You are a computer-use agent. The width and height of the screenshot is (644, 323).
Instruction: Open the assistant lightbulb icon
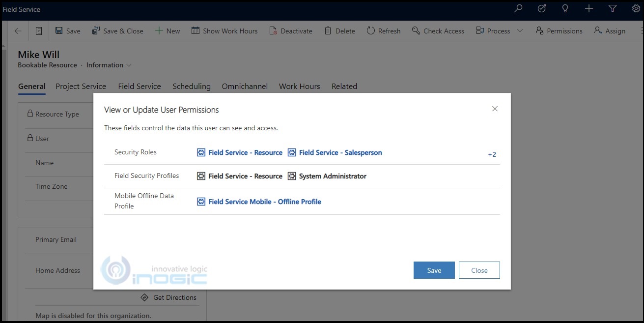565,8
